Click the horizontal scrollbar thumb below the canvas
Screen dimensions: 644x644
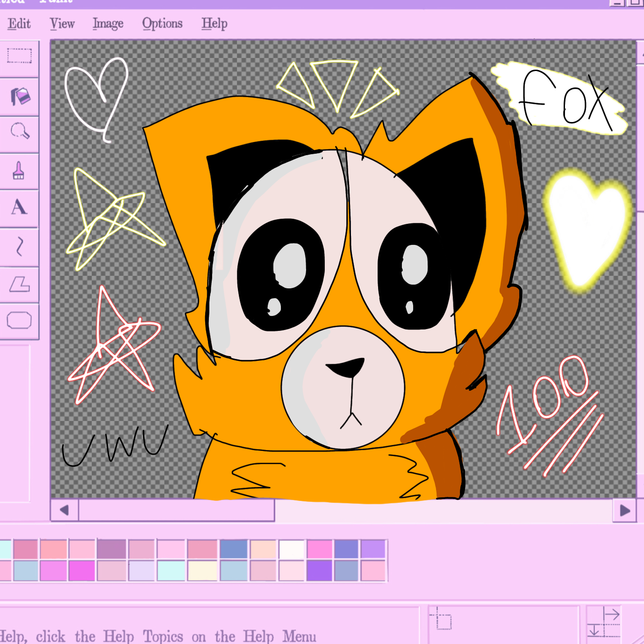tap(178, 510)
